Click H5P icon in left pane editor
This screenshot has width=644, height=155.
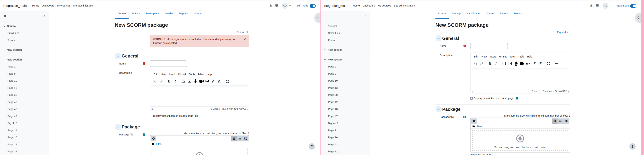click(208, 81)
